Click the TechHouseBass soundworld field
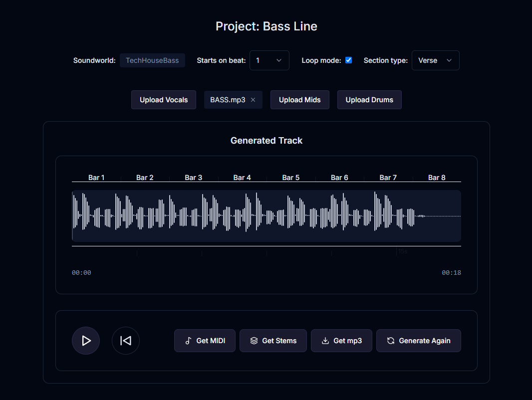 pyautogui.click(x=152, y=60)
